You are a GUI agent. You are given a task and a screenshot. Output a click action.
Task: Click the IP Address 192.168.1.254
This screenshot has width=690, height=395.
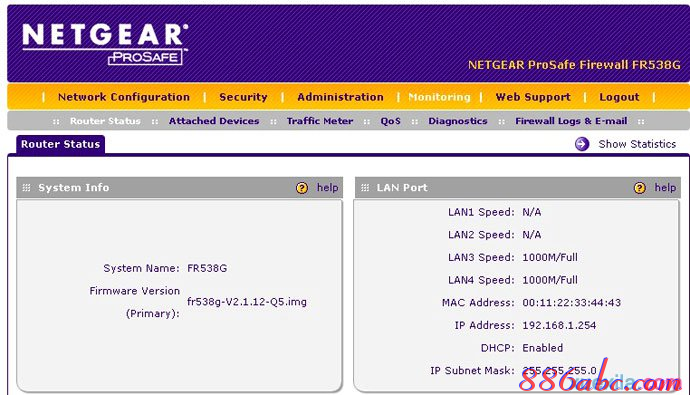click(x=559, y=326)
